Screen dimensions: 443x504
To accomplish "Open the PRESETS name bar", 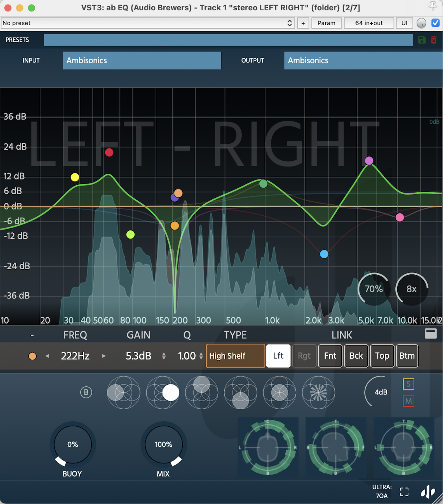I will click(x=228, y=40).
